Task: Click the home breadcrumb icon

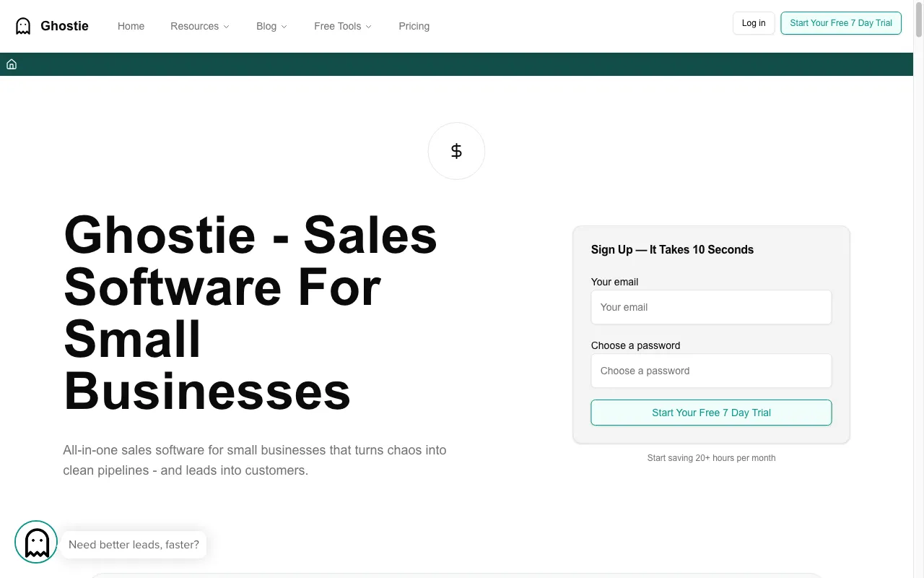Action: 12,64
